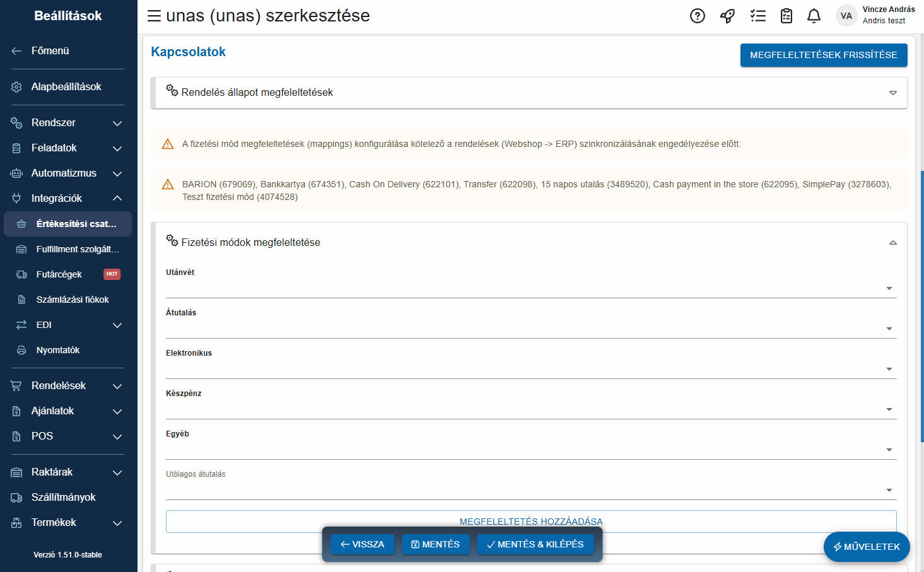This screenshot has width=924, height=572.
Task: Click the VA user avatar
Action: (846, 16)
